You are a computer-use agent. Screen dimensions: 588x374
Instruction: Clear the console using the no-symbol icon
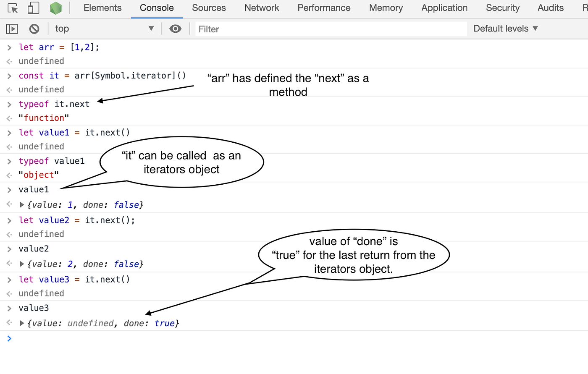point(34,29)
